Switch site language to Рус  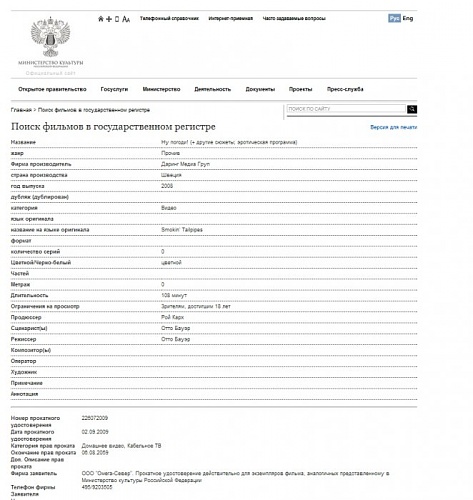point(394,18)
